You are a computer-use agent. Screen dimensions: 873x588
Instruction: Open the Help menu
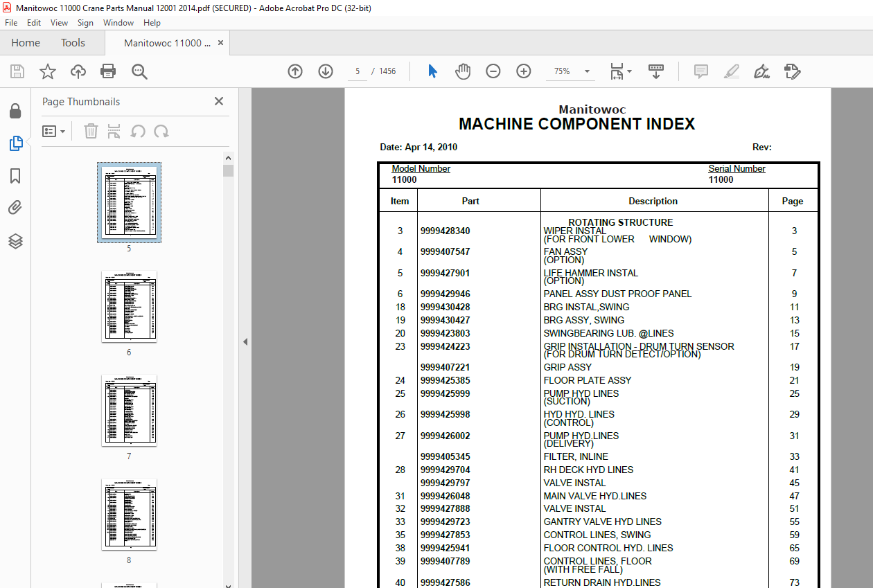[152, 23]
